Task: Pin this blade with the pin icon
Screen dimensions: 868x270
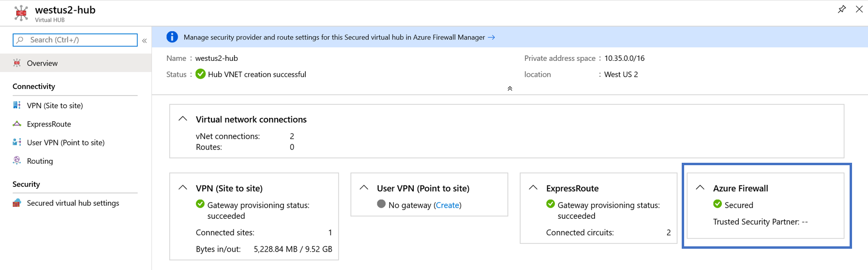Action: point(842,9)
